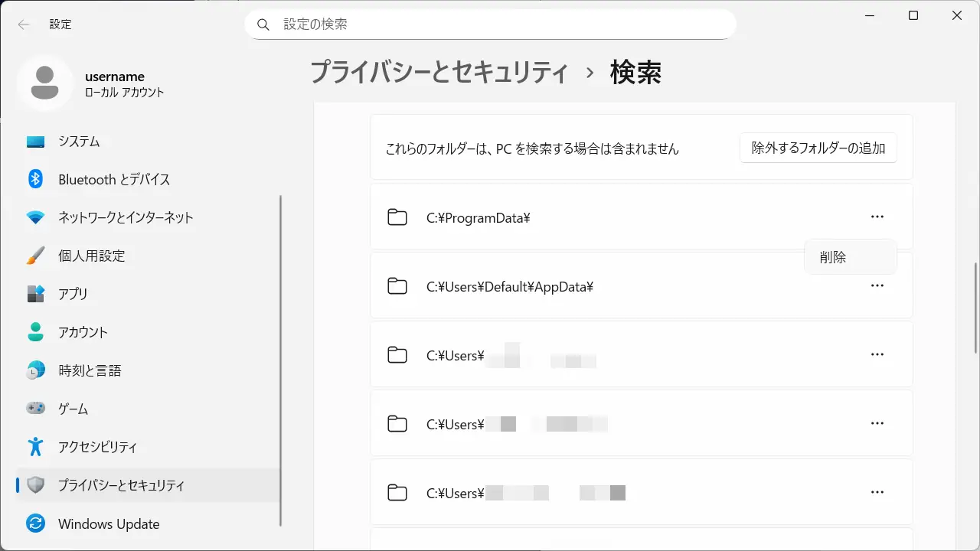980x551 pixels.
Task: Click the 除外するフォルダーの追加 button
Action: click(x=818, y=148)
